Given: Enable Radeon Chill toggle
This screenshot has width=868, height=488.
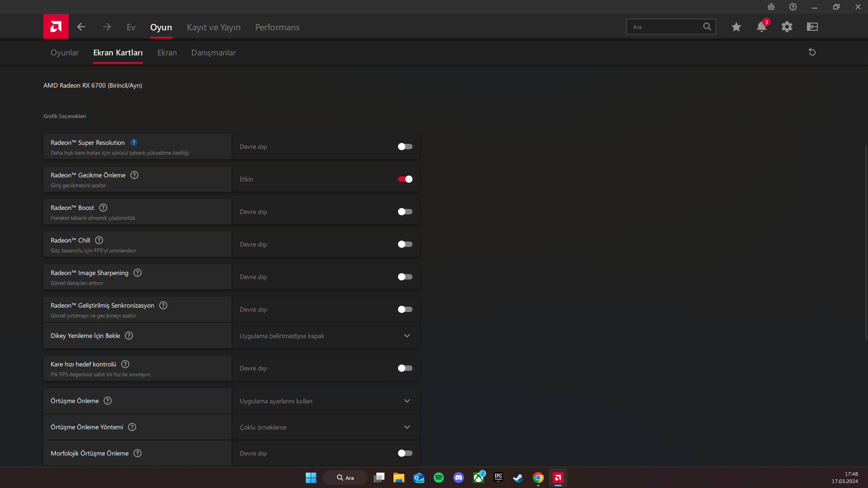Looking at the screenshot, I should coord(405,244).
